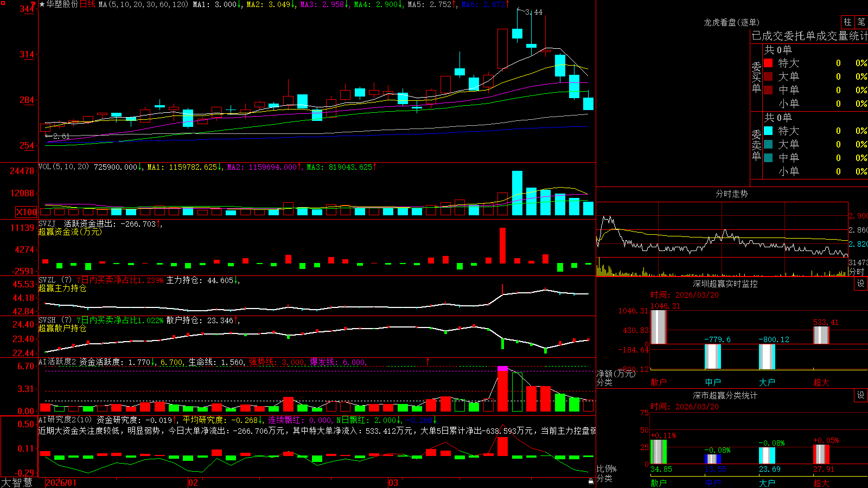
Task: Click the 02 month marker on the time axis
Action: pos(193,483)
